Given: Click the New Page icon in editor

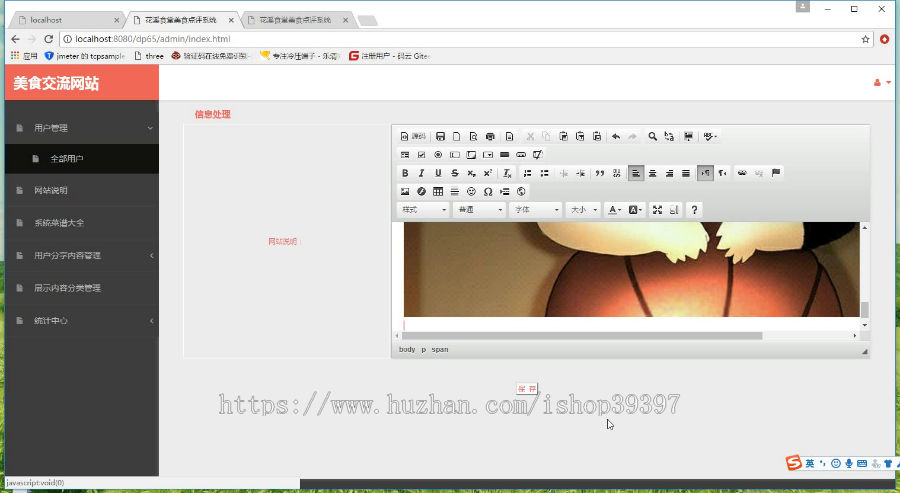Looking at the screenshot, I should (457, 137).
